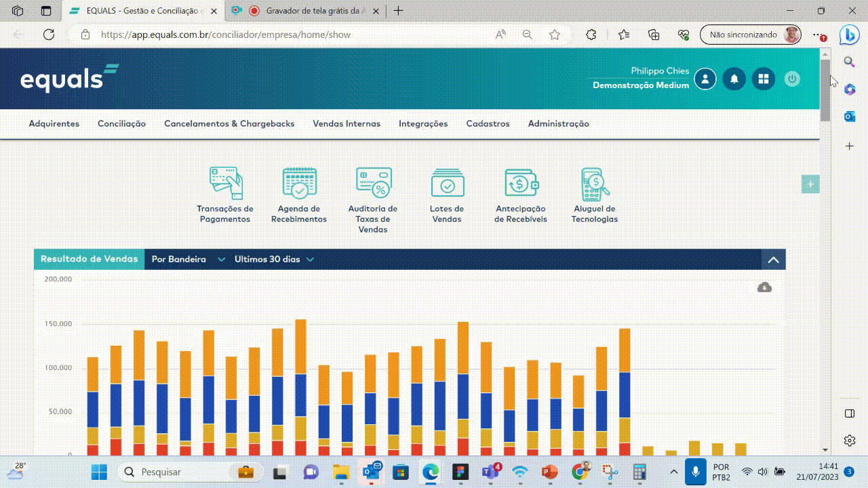This screenshot has width=868, height=488.
Task: Open Transações de Pagamentos icon
Action: (226, 183)
